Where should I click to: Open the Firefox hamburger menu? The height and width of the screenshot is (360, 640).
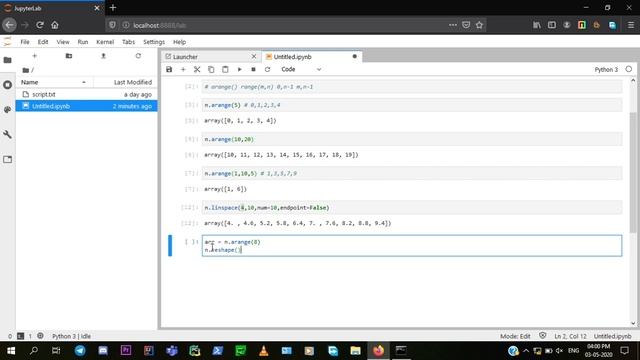[631, 25]
